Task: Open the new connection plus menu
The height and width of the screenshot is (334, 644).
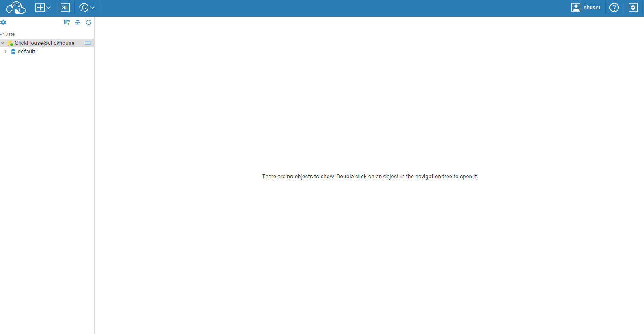Action: (x=43, y=8)
